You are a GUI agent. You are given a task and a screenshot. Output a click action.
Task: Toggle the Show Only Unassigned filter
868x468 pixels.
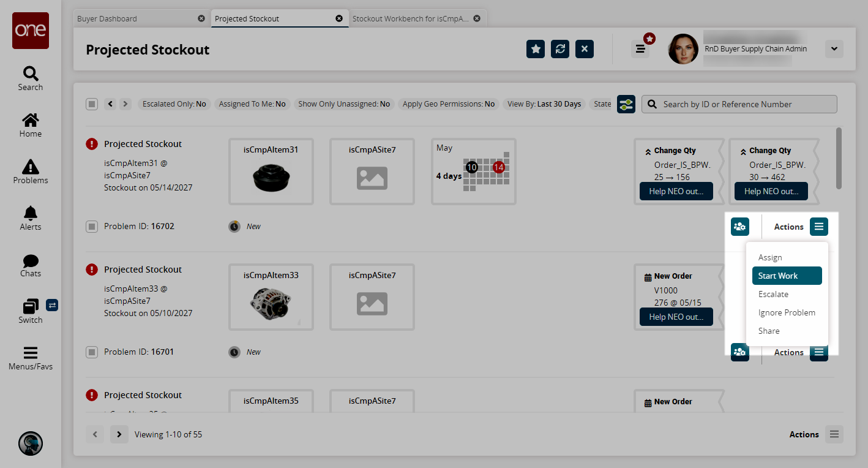click(x=344, y=104)
